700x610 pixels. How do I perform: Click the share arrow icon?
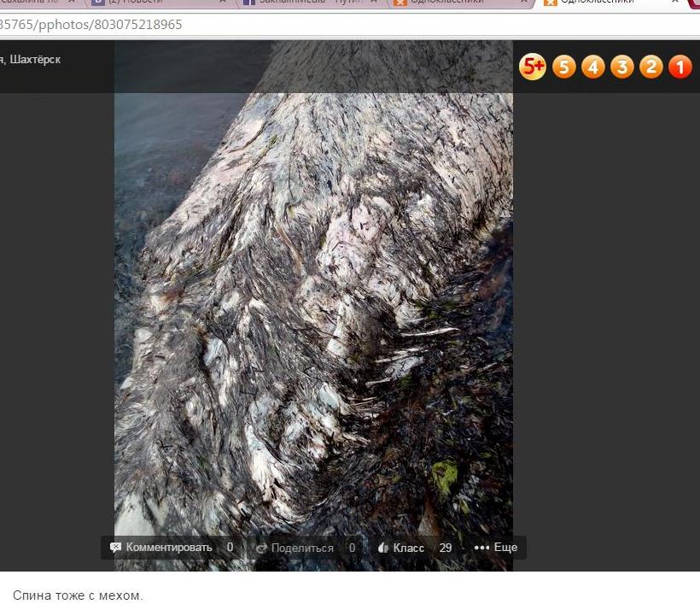(x=261, y=548)
